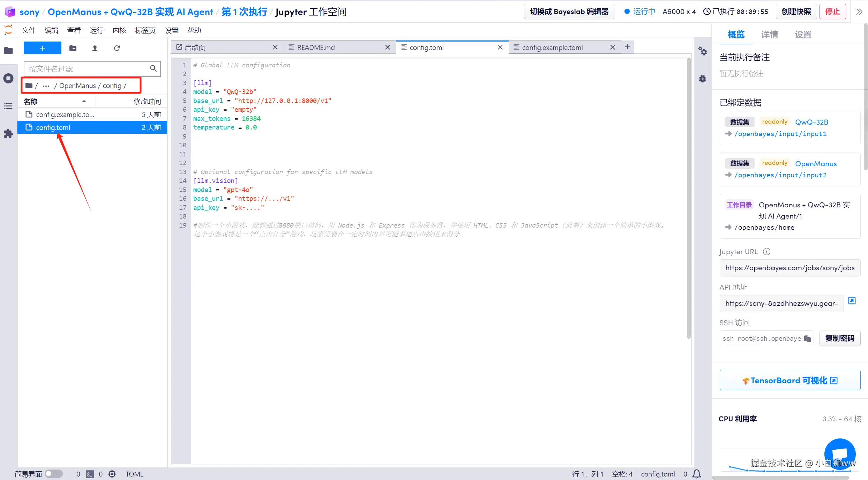The height and width of the screenshot is (480, 868).
Task: Click the file name filter field
Action: click(x=87, y=69)
